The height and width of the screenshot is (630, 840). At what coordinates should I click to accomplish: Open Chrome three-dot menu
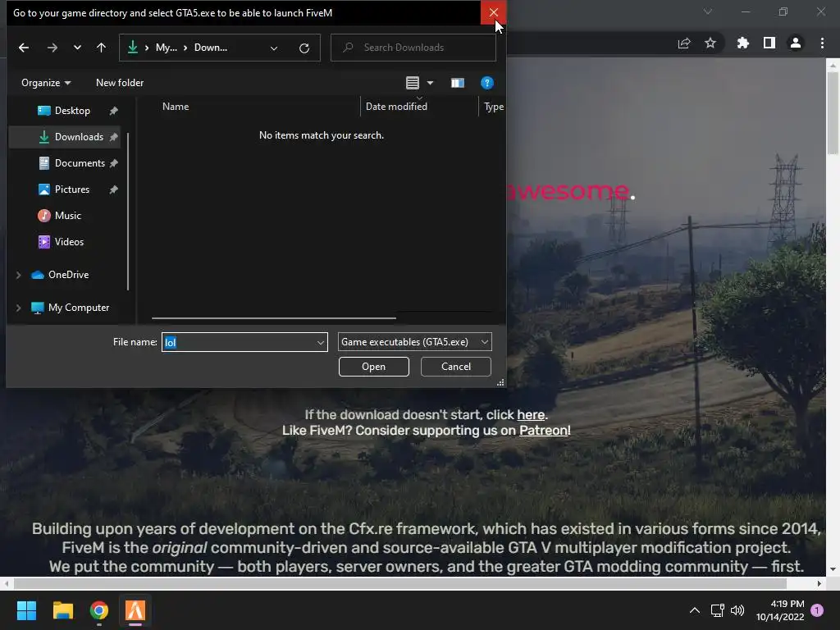822,43
